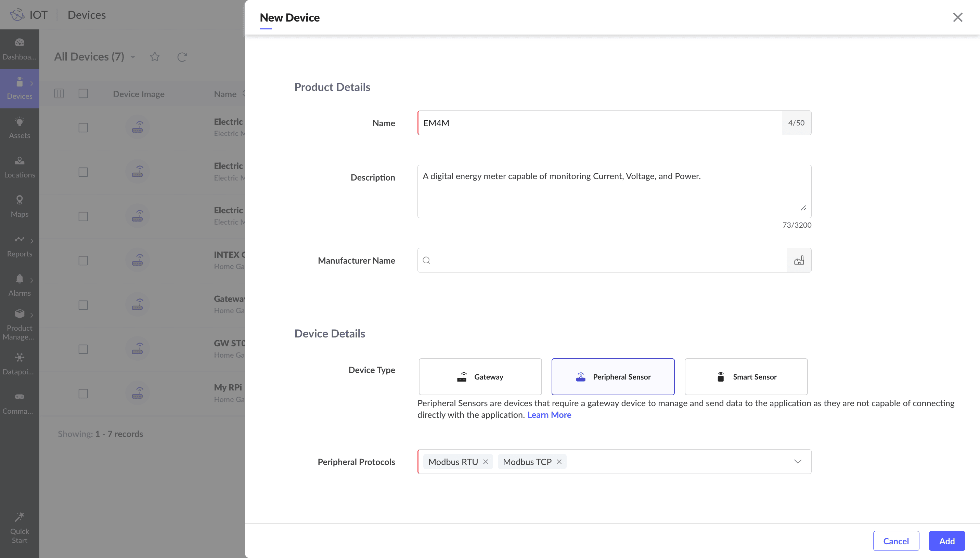Go to Locations in the sidebar
The width and height of the screenshot is (980, 558).
tap(19, 167)
